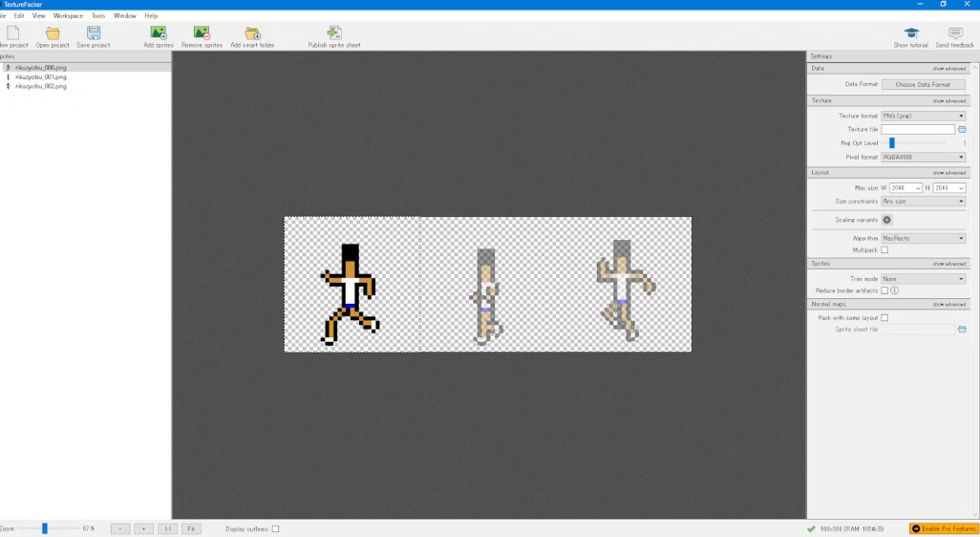This screenshot has height=537, width=980.
Task: Open the Show tutorial icon
Action: click(x=911, y=33)
